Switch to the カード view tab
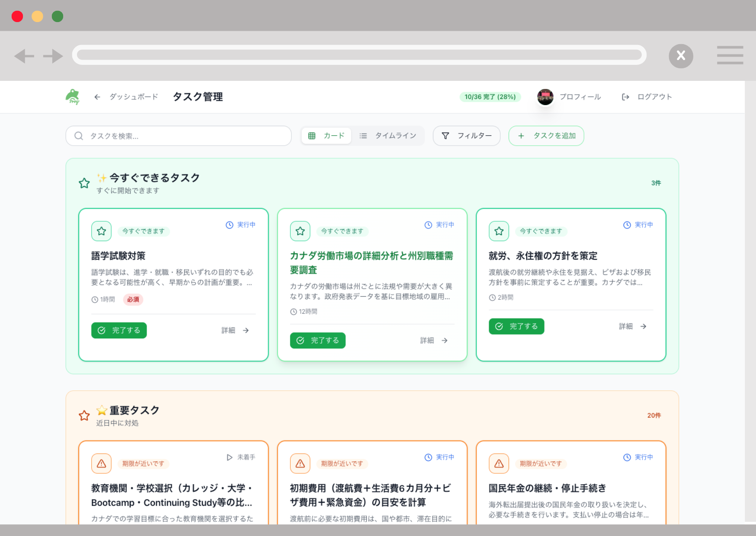756x536 pixels. 327,136
